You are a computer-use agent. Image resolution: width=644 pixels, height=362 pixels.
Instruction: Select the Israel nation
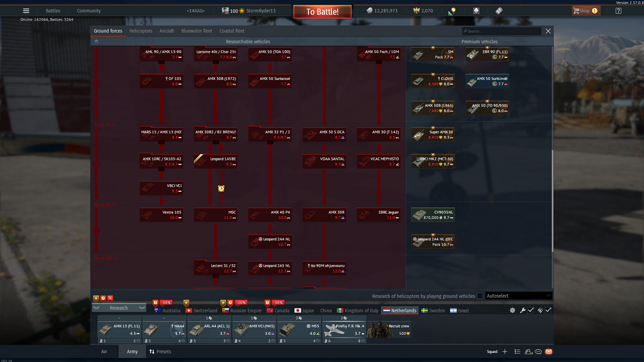[x=460, y=310]
